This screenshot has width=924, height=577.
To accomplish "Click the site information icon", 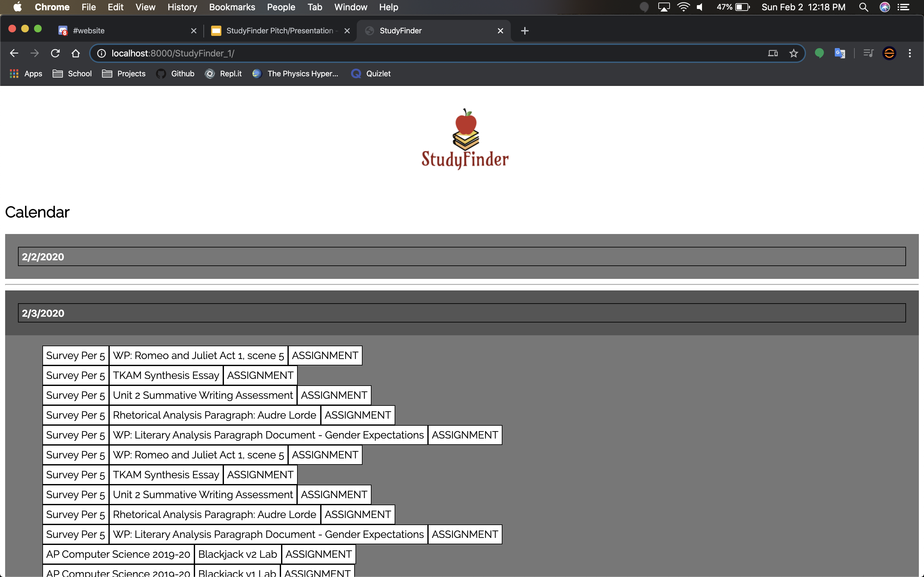I will [x=102, y=53].
